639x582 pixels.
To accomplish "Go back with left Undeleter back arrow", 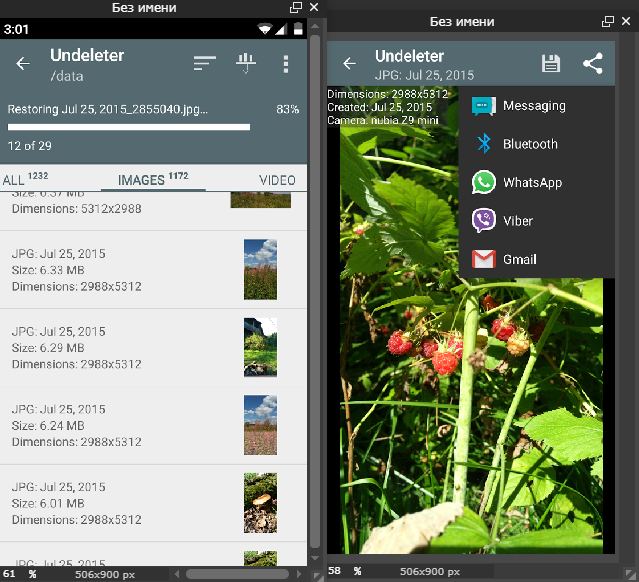I will 23,64.
